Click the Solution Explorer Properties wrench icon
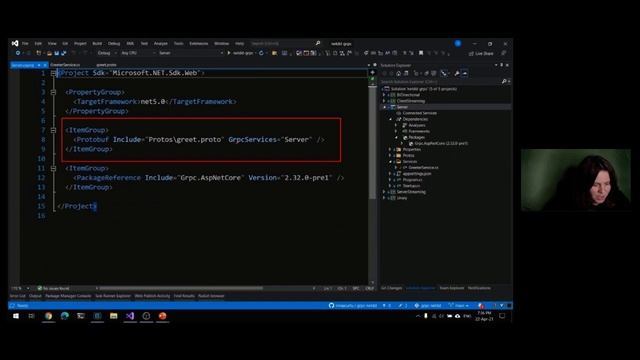This screenshot has width=640, height=360. point(457,73)
